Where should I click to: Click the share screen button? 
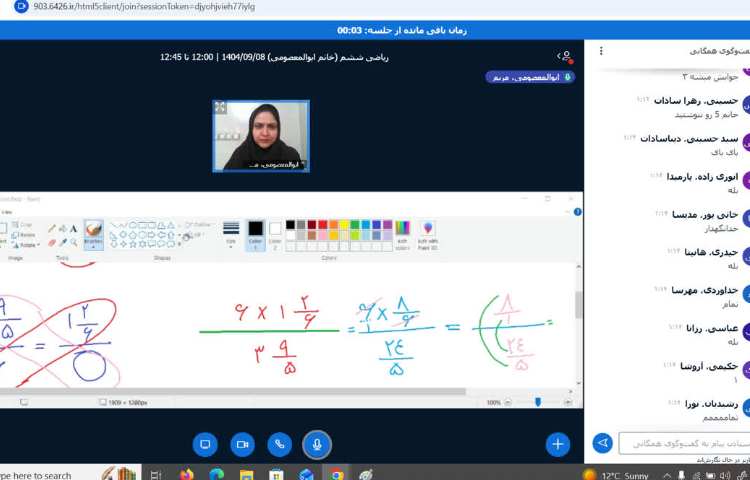coord(205,444)
